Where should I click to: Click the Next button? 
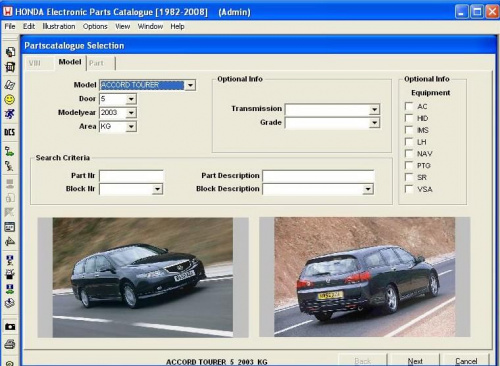point(415,361)
